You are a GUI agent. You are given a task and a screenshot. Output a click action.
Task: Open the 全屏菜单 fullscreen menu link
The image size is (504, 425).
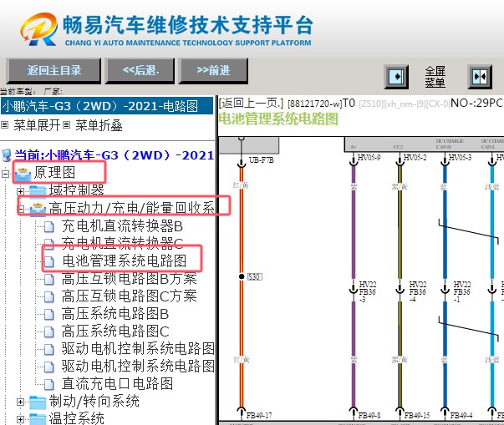pos(435,77)
